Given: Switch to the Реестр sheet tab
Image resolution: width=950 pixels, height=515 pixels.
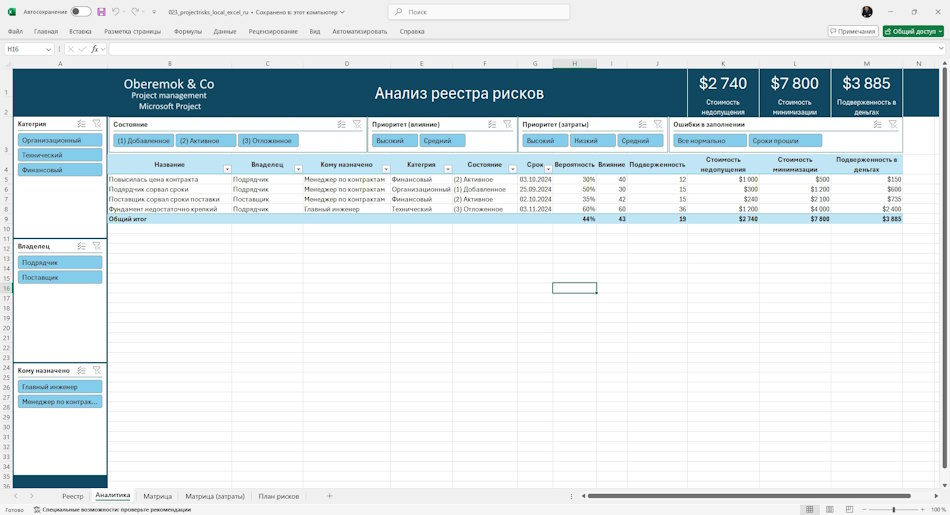Looking at the screenshot, I should coord(73,496).
